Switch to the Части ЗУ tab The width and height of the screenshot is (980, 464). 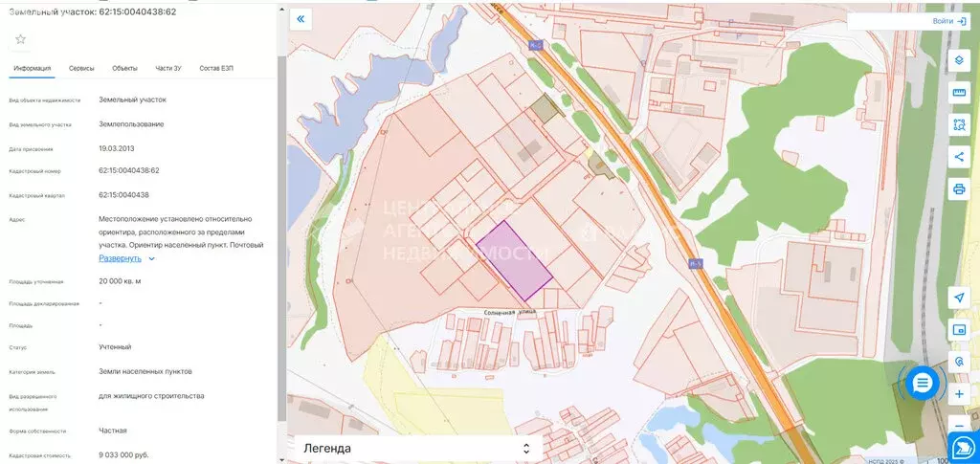(168, 68)
